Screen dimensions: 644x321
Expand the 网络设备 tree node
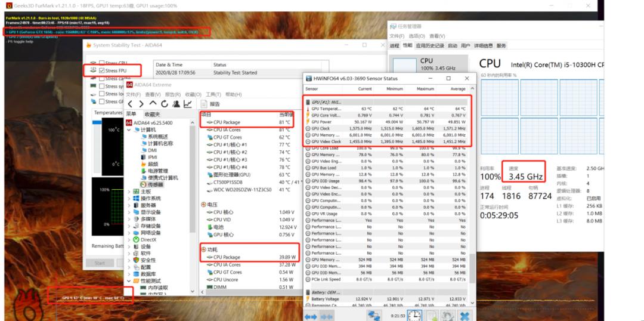click(x=129, y=233)
